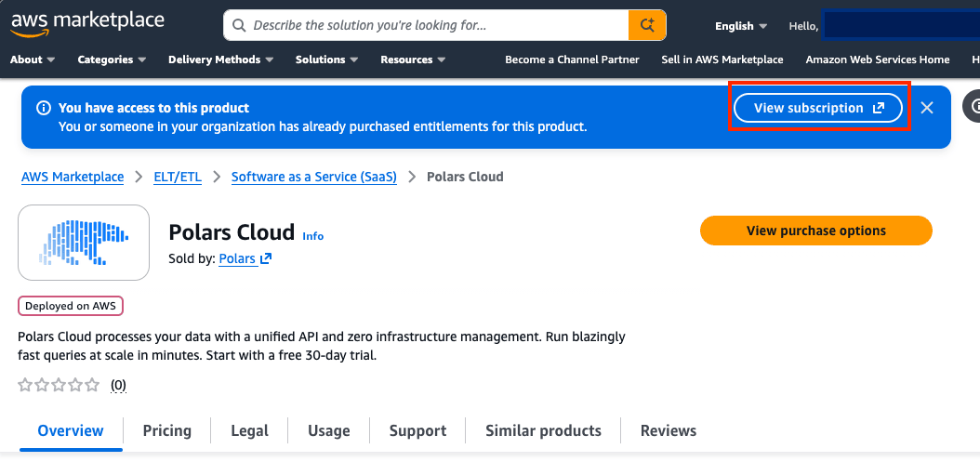This screenshot has width=980, height=462.
Task: Click the star rating icons
Action: click(59, 385)
